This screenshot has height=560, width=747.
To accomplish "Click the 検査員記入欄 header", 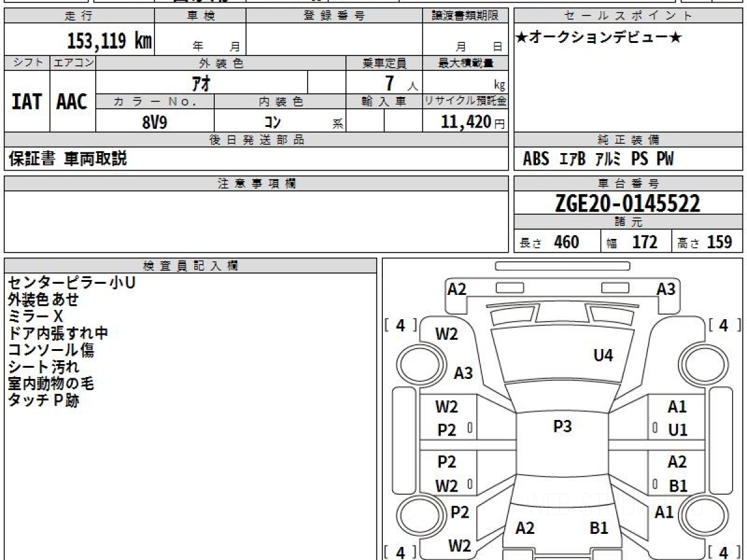I will (x=190, y=266).
